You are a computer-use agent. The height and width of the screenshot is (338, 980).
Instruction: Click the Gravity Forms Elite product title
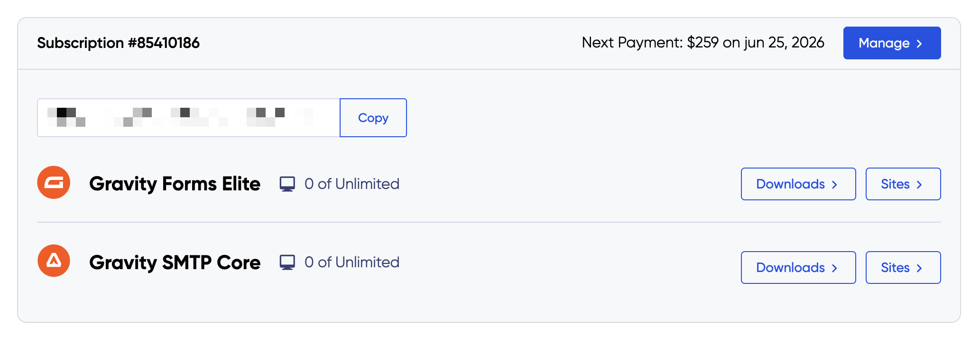click(175, 184)
